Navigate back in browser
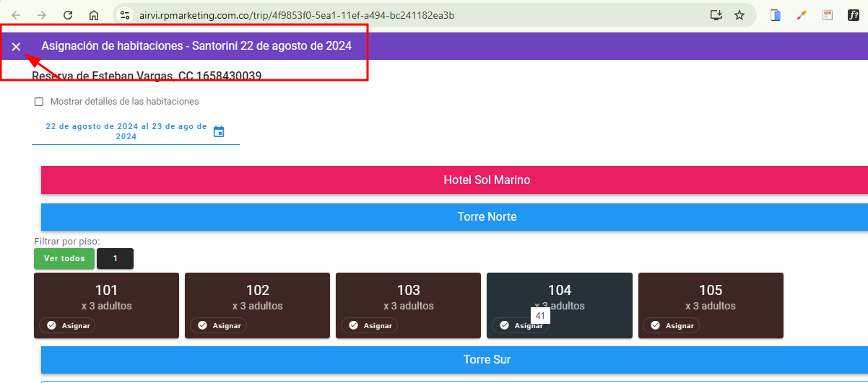Viewport: 868px width, 383px height. pos(16,15)
